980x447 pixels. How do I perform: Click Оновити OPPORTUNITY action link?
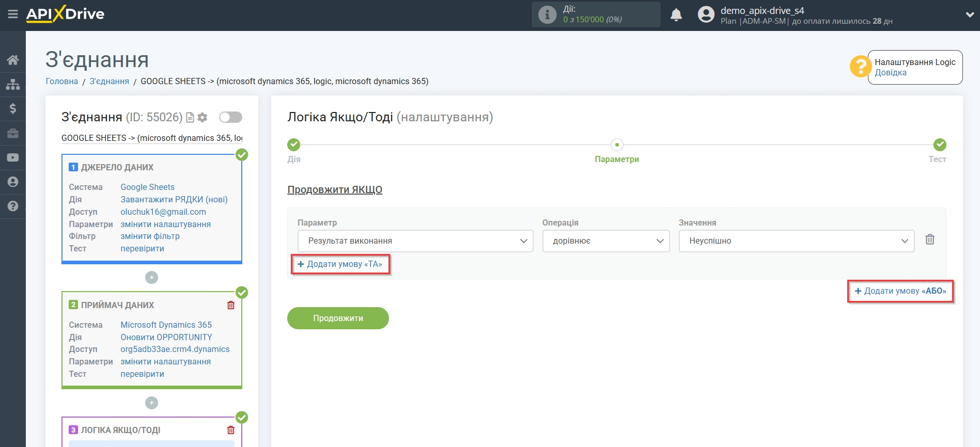(x=166, y=337)
